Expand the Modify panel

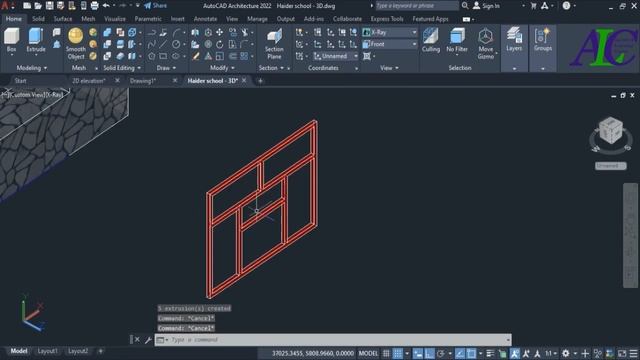tap(222, 68)
